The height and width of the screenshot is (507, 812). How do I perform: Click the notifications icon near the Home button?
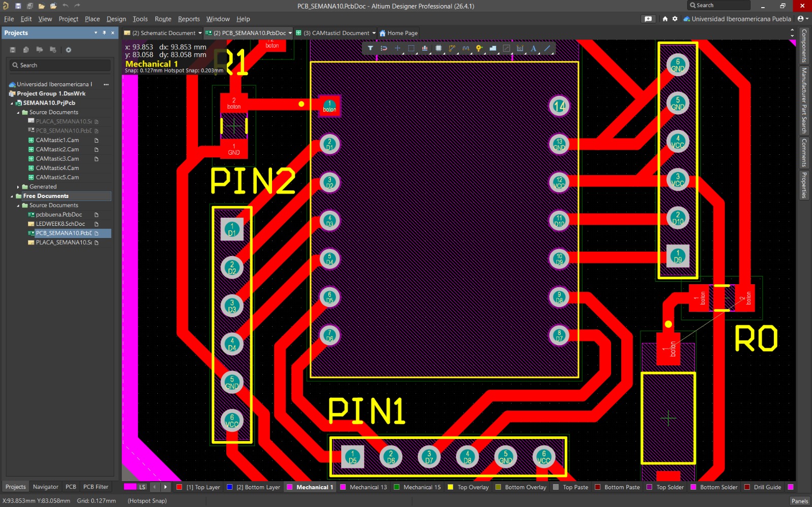648,19
